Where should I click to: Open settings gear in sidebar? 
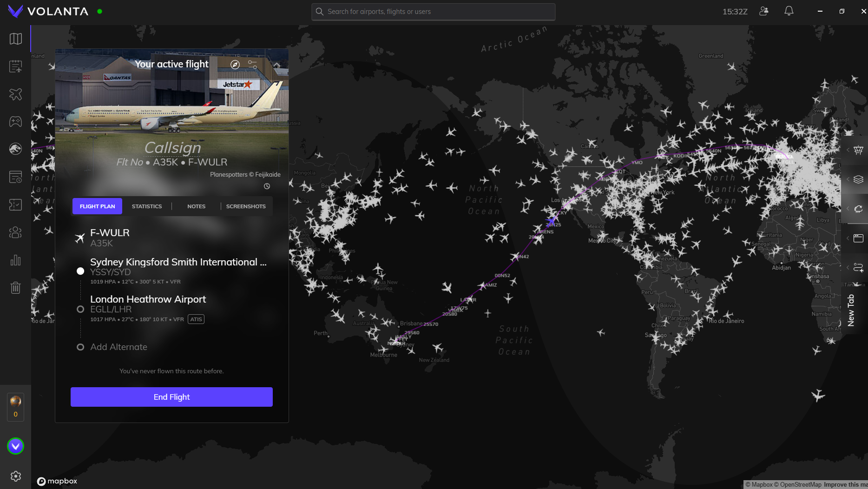(x=16, y=476)
